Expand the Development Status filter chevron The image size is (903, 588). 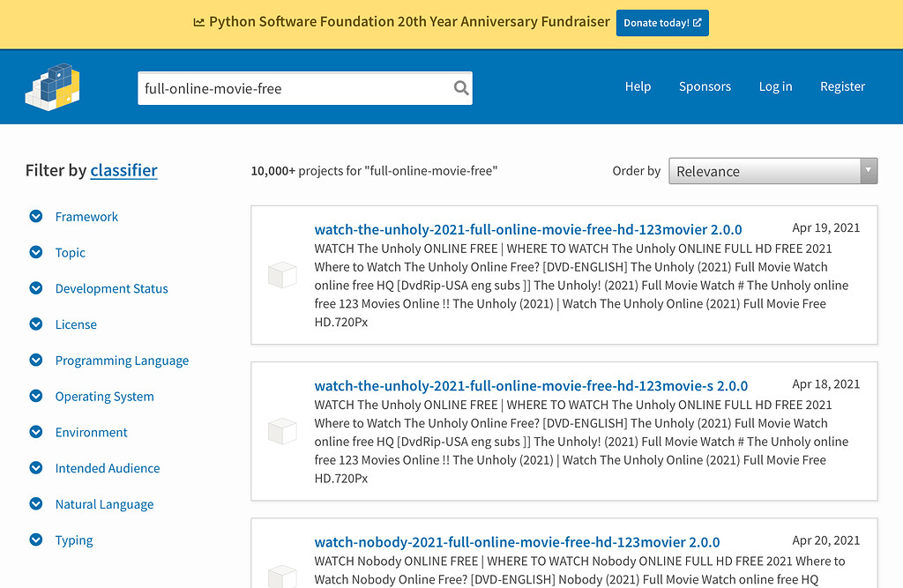tap(35, 288)
